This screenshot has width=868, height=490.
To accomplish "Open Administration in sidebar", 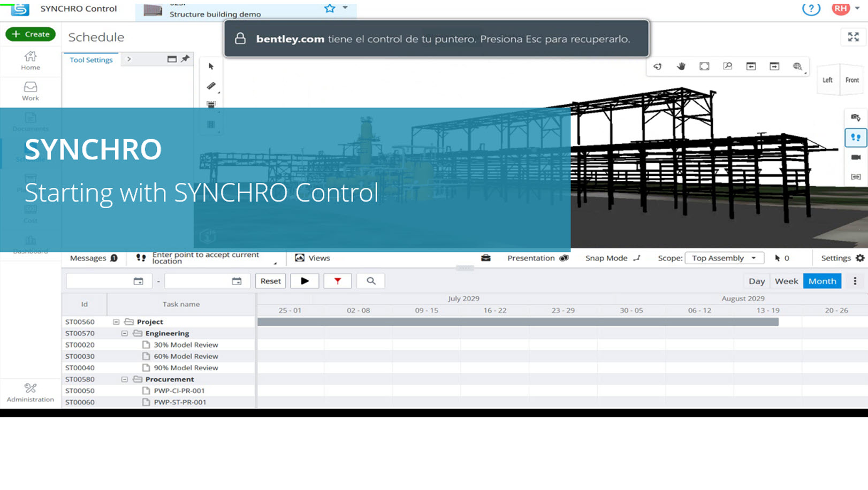I will [x=31, y=392].
